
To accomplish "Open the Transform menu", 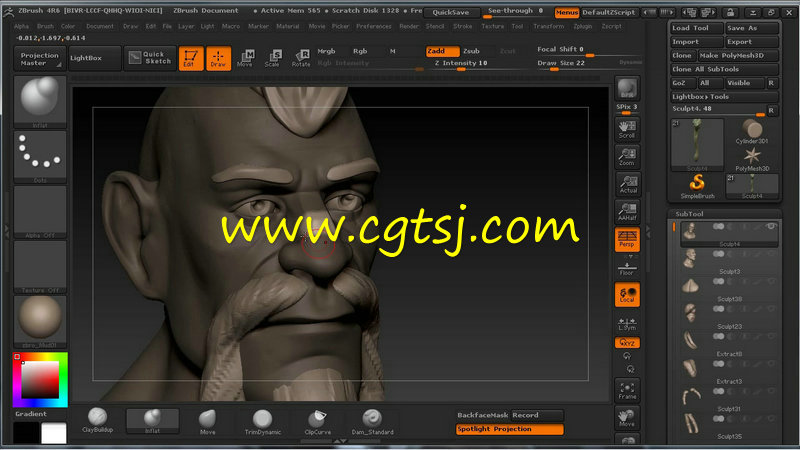I will (x=548, y=26).
